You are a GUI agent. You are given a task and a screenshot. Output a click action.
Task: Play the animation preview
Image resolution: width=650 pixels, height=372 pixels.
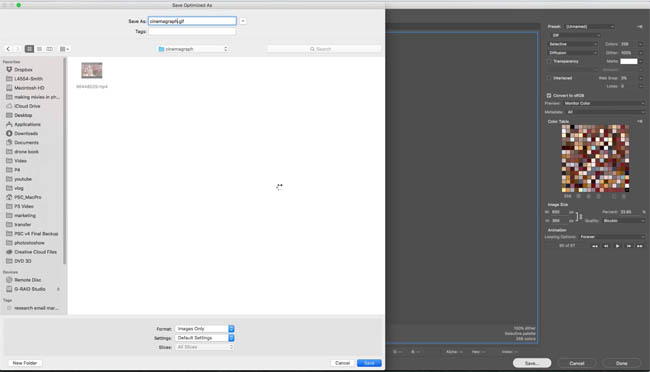[x=617, y=246]
